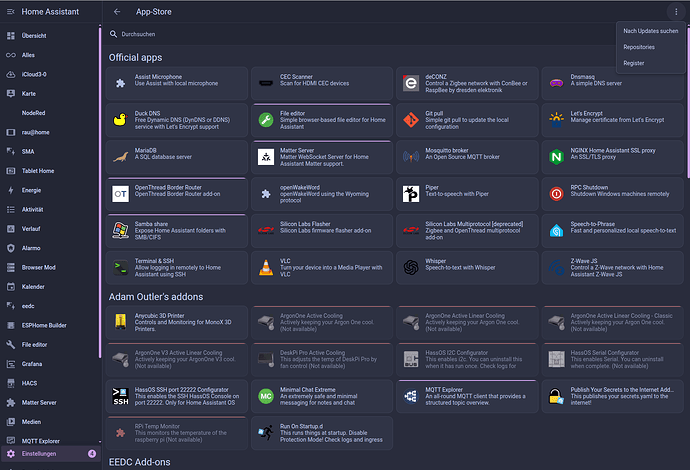Click the 'Official apps' heading

(x=136, y=58)
